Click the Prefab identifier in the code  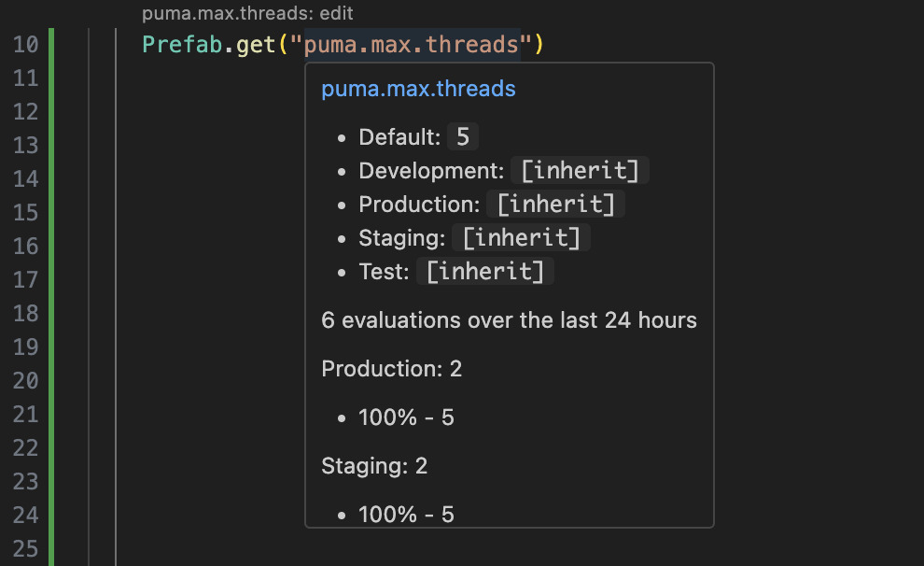click(182, 44)
